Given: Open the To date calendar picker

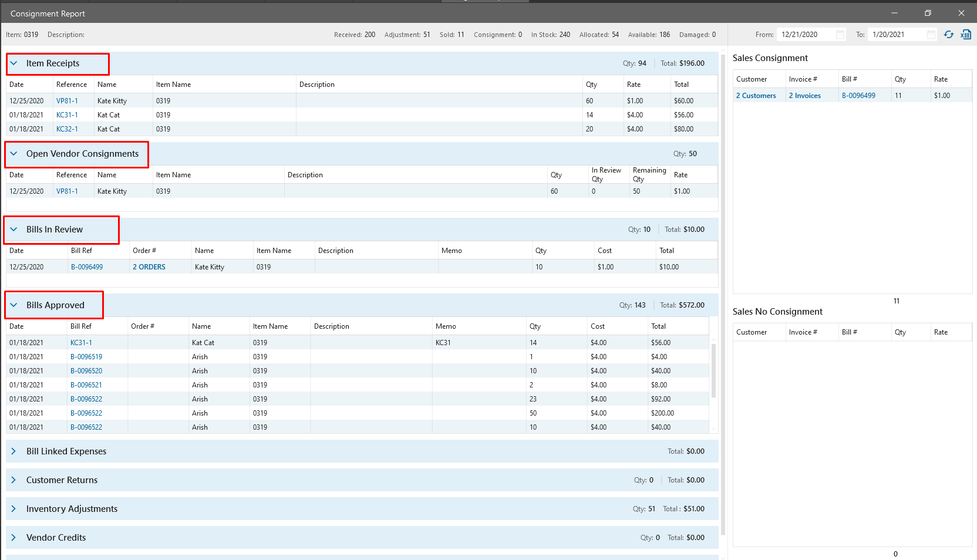Looking at the screenshot, I should [931, 35].
